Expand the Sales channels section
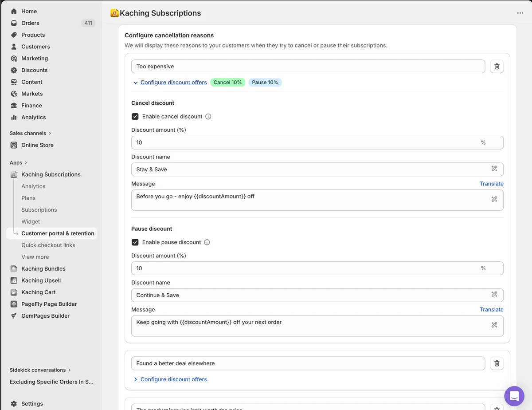Image resolution: width=532 pixels, height=410 pixels. point(31,133)
